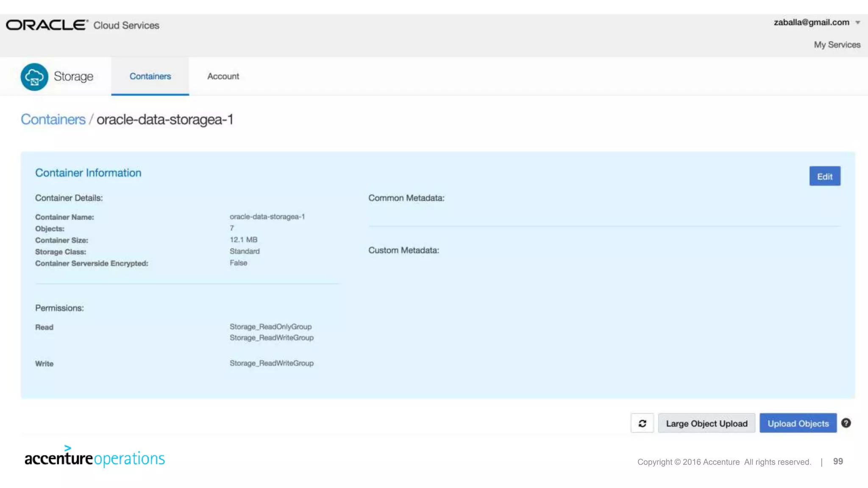This screenshot has width=868, height=488.
Task: Click the Upload Objects button
Action: click(x=798, y=423)
